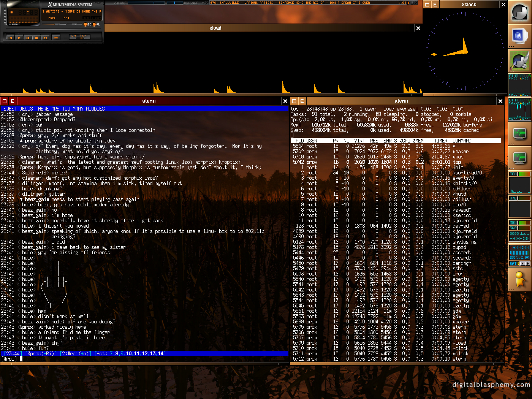The width and height of the screenshot is (532, 399).
Task: Launch the yellow AIM buddy icon
Action: click(519, 280)
